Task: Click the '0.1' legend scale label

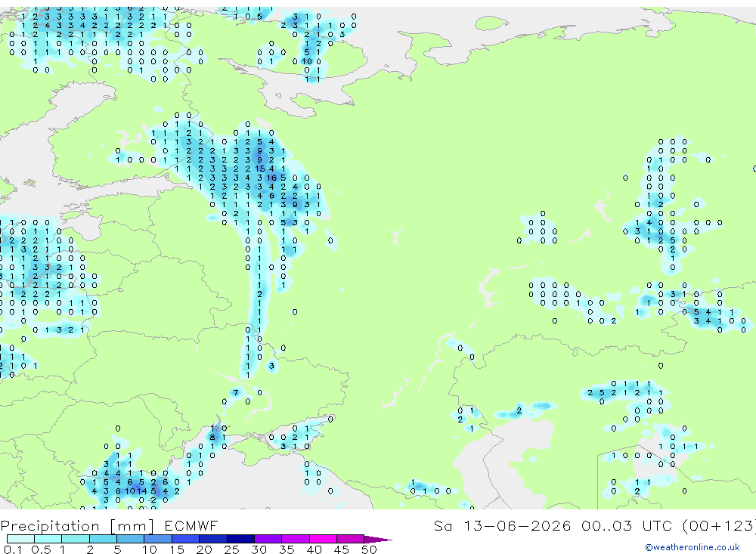Action: pos(13,549)
